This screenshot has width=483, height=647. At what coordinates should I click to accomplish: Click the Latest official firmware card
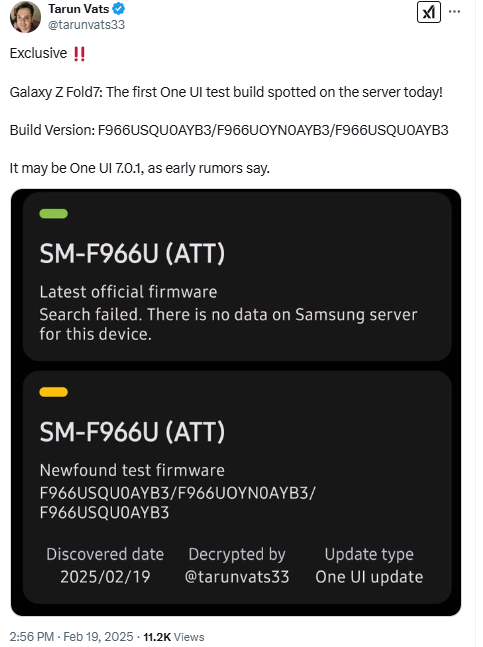click(x=237, y=276)
